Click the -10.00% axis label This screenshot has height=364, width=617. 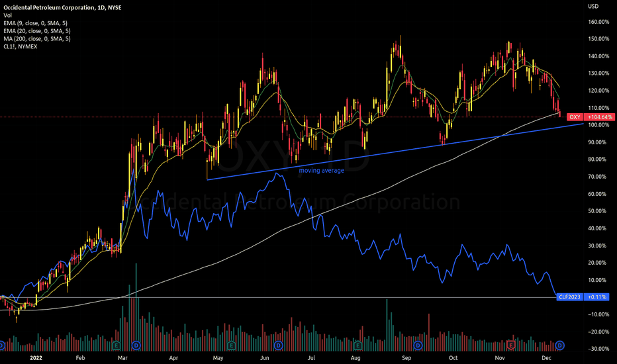(598, 314)
